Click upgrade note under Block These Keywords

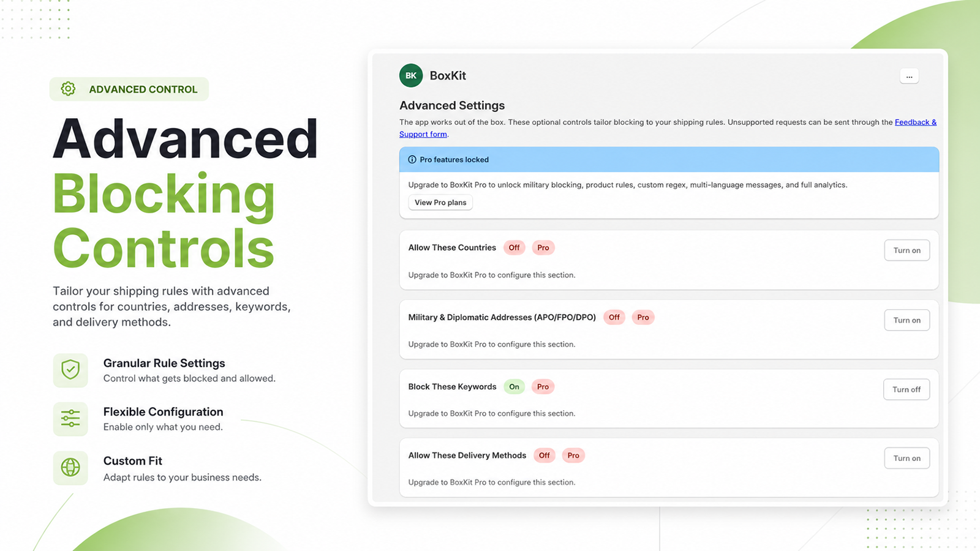[x=492, y=414]
